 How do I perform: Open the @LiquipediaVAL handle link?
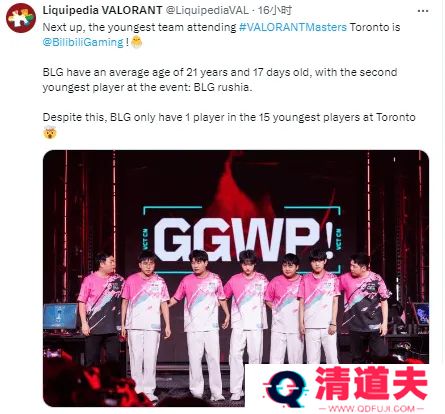click(207, 10)
